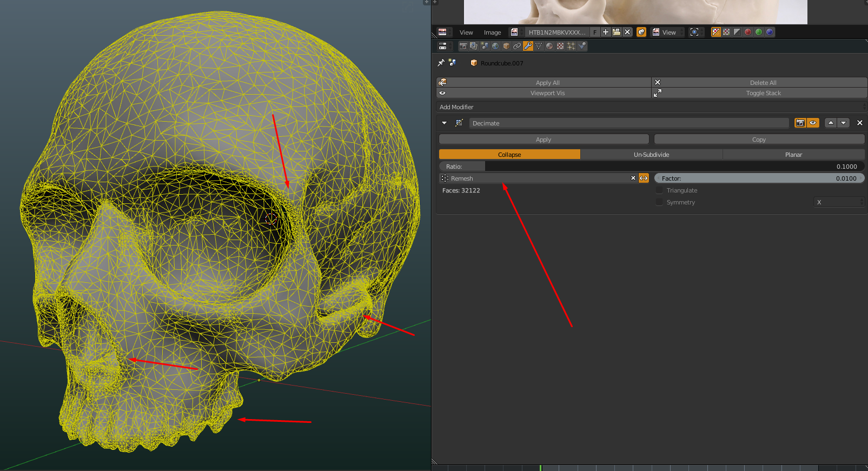Click the image pin sphere icon
Screen dimensions: 868x471
[x=641, y=32]
